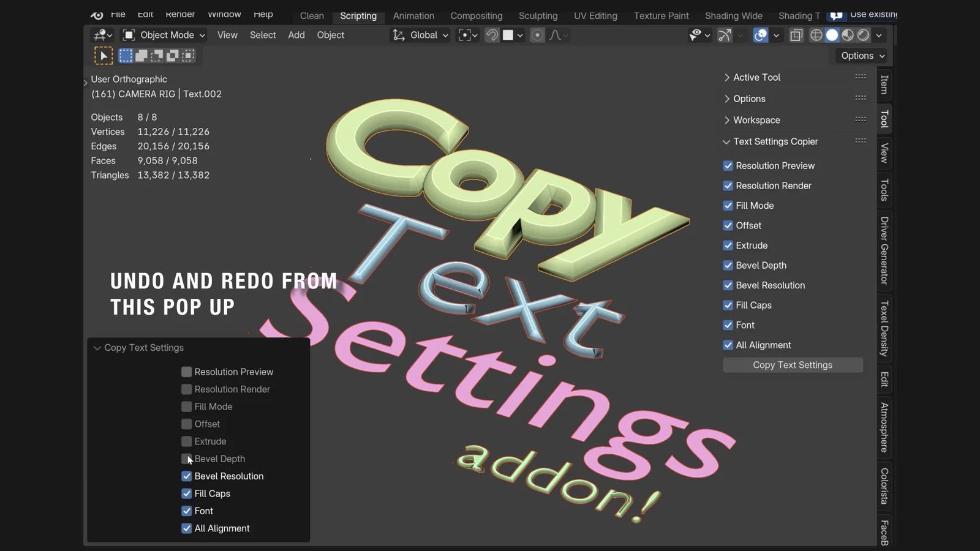
Task: Activate the Box Select tool
Action: pyautogui.click(x=126, y=55)
